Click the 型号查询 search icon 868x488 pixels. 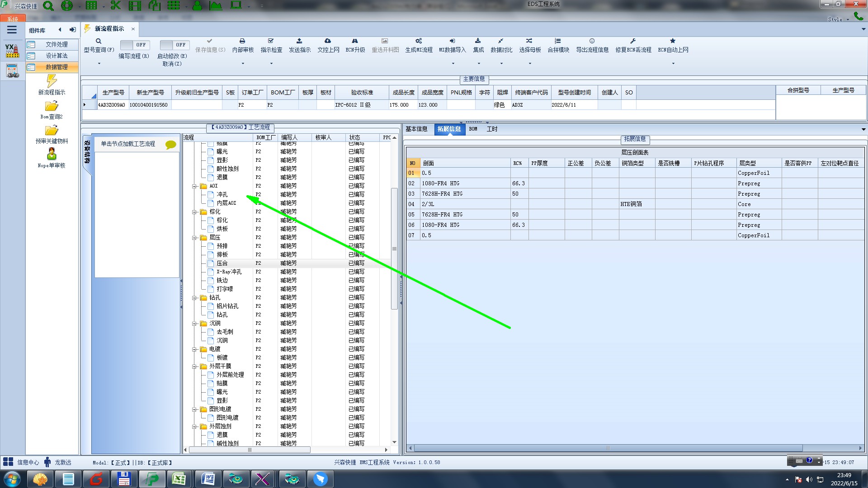99,41
